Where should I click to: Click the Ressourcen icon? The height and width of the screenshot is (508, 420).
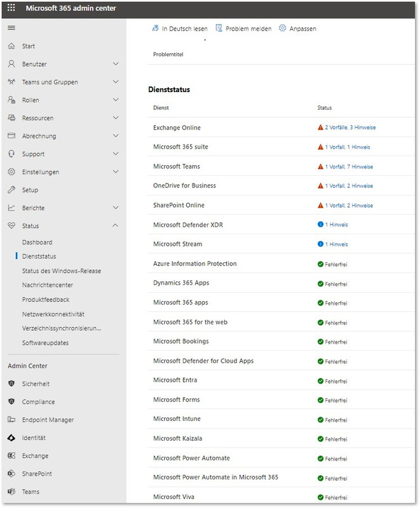click(11, 118)
